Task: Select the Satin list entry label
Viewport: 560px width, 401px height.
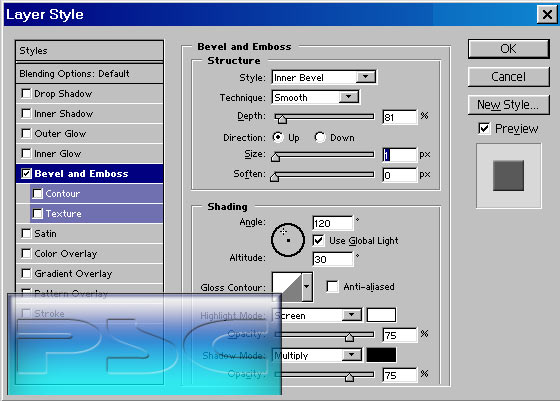Action: [x=45, y=234]
